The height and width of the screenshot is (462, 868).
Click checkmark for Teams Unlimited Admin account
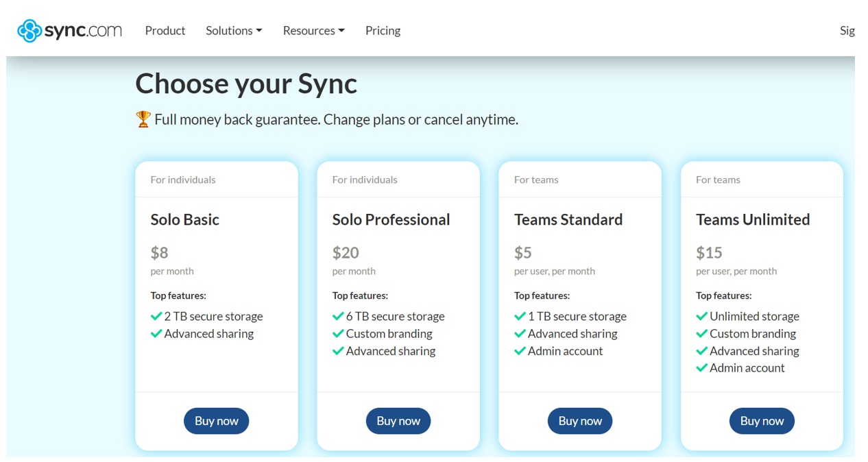click(701, 368)
